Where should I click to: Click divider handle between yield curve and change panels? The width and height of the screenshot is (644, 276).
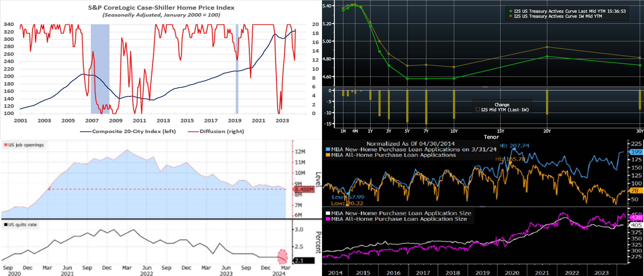tap(485, 87)
